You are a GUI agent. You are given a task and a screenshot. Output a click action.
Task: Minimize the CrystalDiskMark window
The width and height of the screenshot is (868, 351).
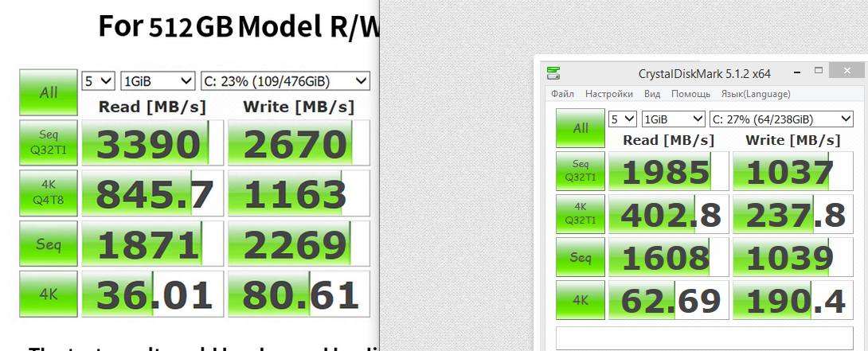(797, 72)
